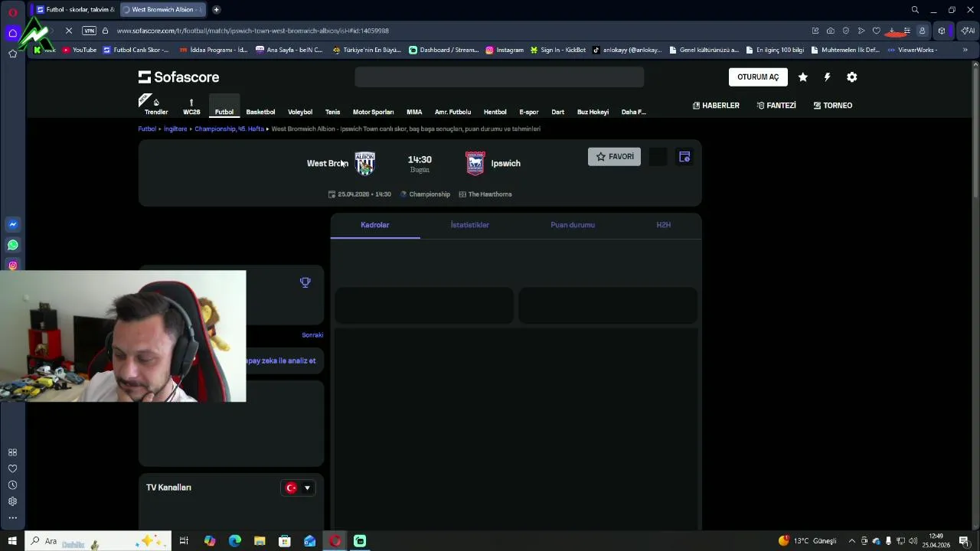The image size is (980, 551).
Task: Open West Brom team name
Action: pyautogui.click(x=327, y=163)
